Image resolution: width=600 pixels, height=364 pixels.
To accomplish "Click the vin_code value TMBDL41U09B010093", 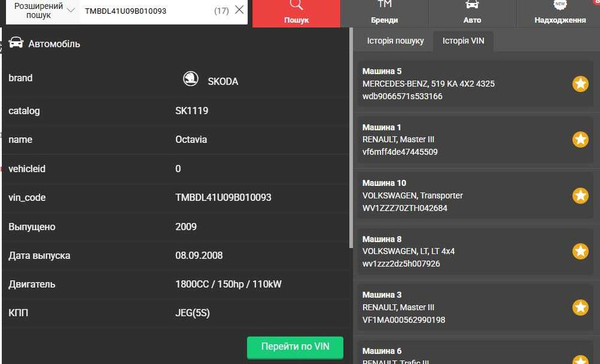I will [223, 197].
